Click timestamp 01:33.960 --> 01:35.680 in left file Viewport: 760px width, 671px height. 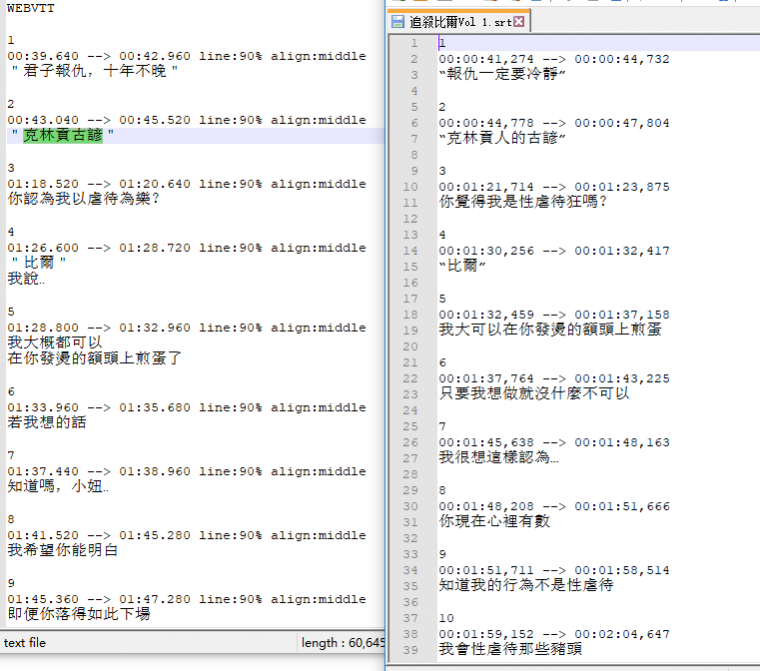coord(99,408)
